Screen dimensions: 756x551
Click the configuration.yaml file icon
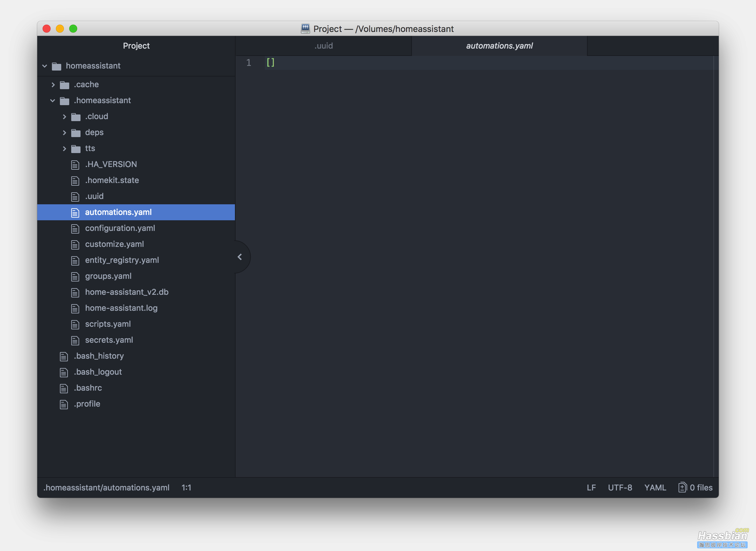coord(75,229)
